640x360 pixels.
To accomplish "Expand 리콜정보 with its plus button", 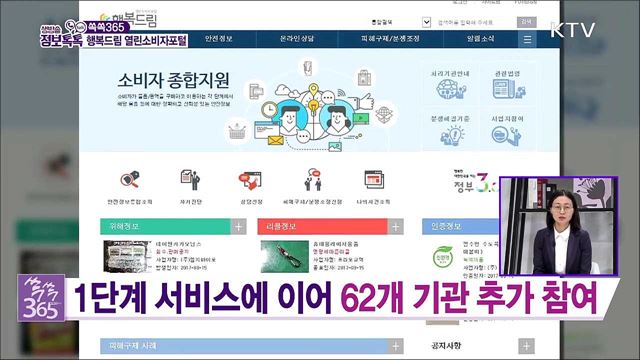I will coord(396,227).
